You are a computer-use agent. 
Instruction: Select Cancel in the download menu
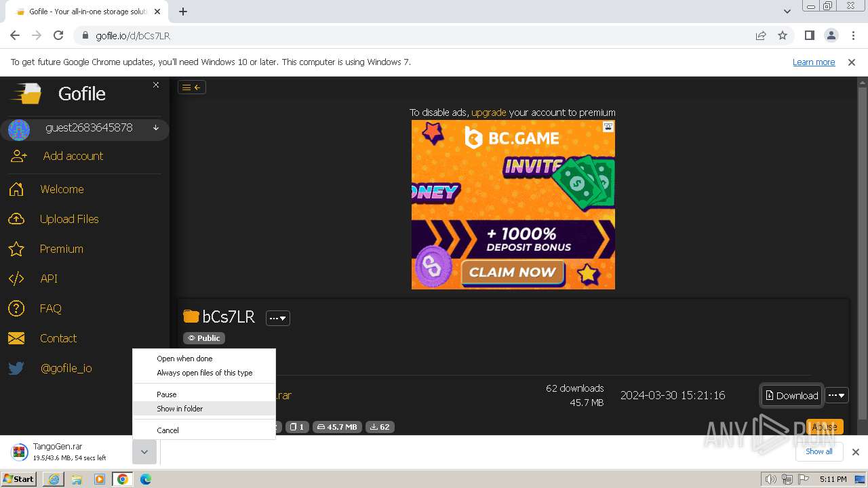click(203, 430)
